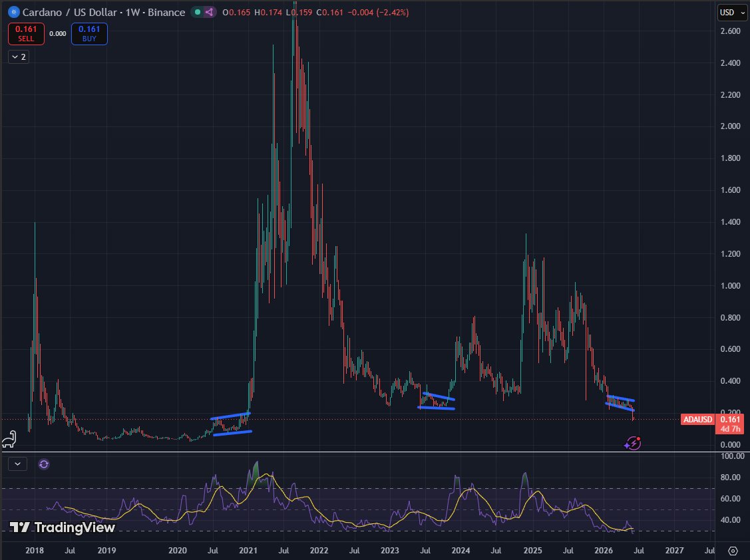Click the 60.00 RSI scale label
Image resolution: width=750 pixels, height=560 pixels.
[731, 498]
